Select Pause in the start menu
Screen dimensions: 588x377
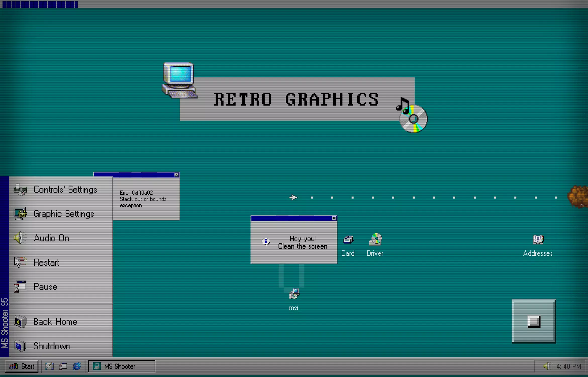coord(45,287)
